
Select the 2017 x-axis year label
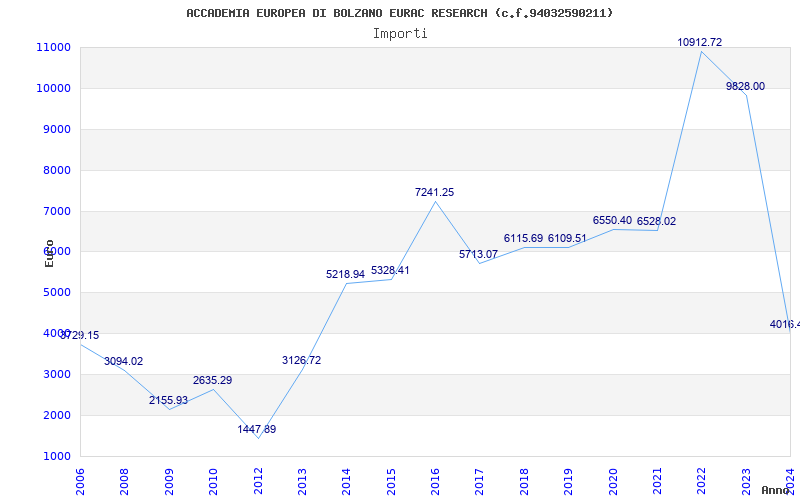480,481
